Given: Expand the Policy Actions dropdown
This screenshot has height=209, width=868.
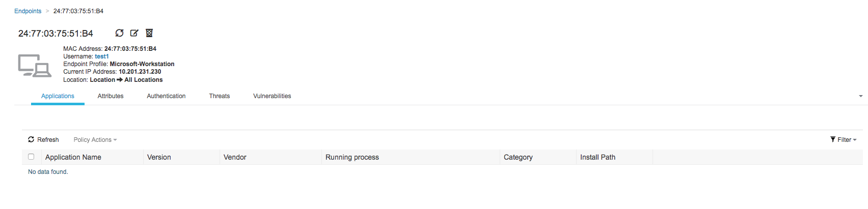Looking at the screenshot, I should pyautogui.click(x=95, y=140).
